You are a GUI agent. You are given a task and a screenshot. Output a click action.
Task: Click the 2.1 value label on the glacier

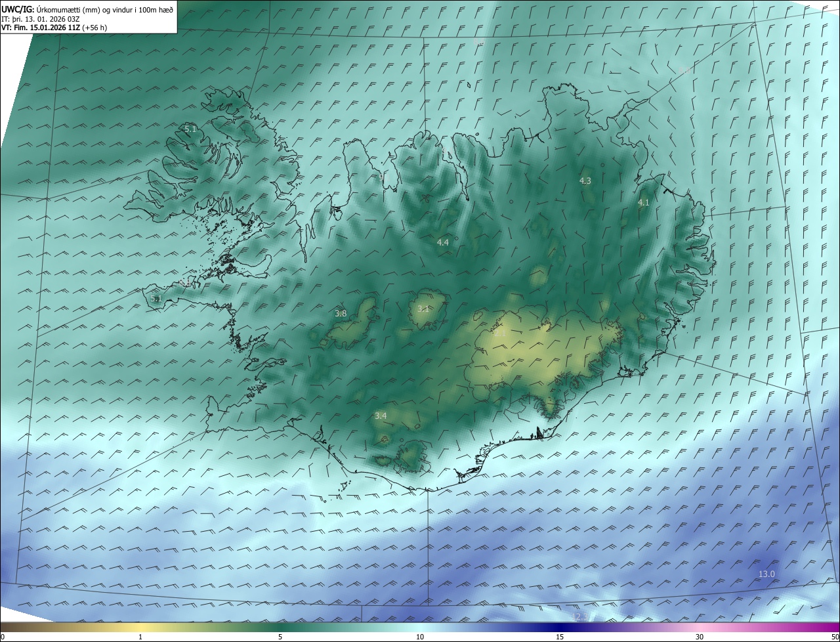click(500, 333)
